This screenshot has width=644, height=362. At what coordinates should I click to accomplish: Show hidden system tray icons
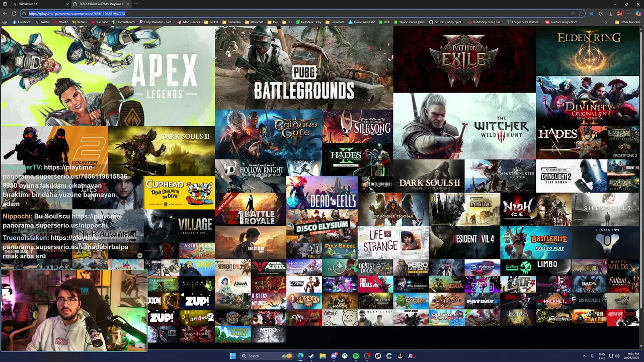coord(584,356)
